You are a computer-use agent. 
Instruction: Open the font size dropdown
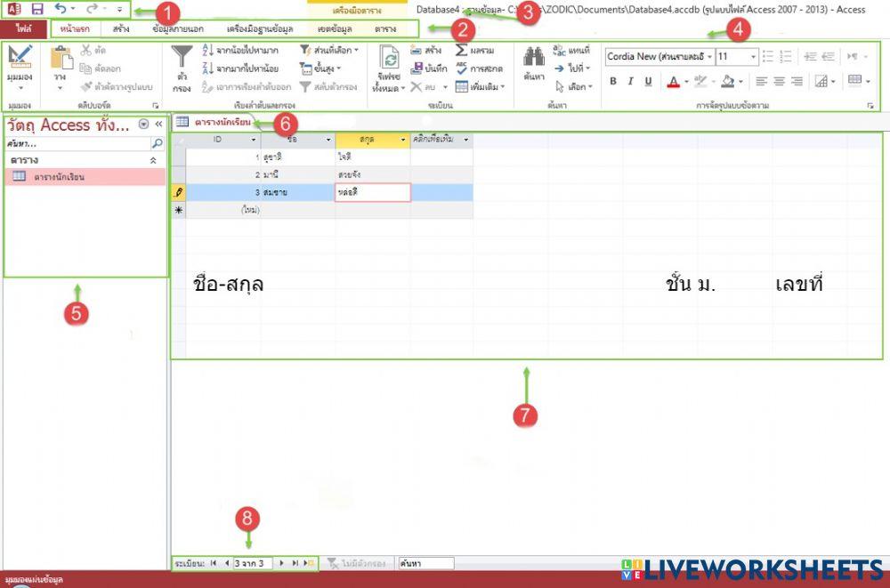[x=753, y=56]
